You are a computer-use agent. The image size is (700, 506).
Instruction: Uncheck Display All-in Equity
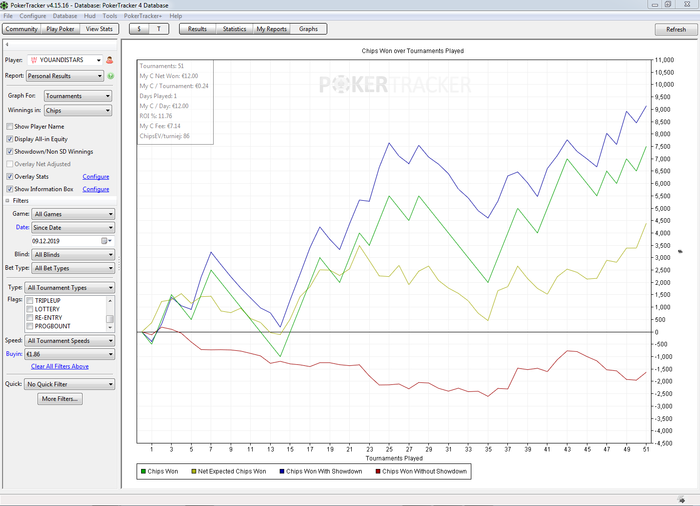10,139
